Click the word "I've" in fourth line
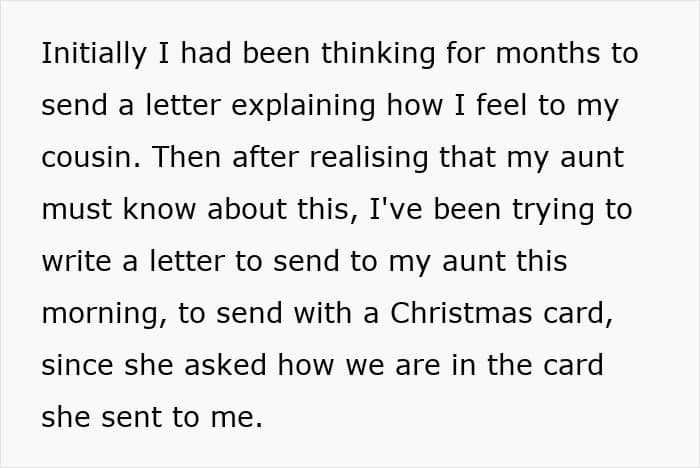The height and width of the screenshot is (468, 700). 396,209
